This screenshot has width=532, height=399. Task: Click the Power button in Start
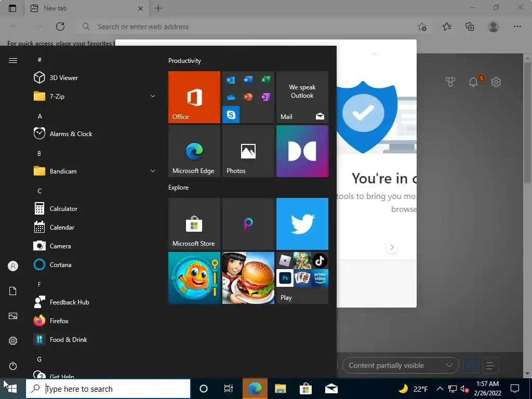coord(13,366)
